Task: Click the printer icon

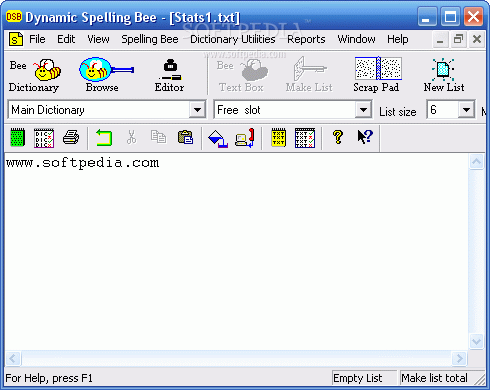Action: click(71, 137)
